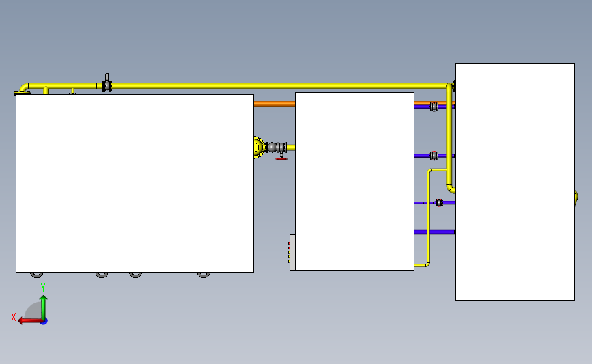This screenshot has width=592, height=364.
Task: Select the middle white rectangular unit
Action: point(354,181)
